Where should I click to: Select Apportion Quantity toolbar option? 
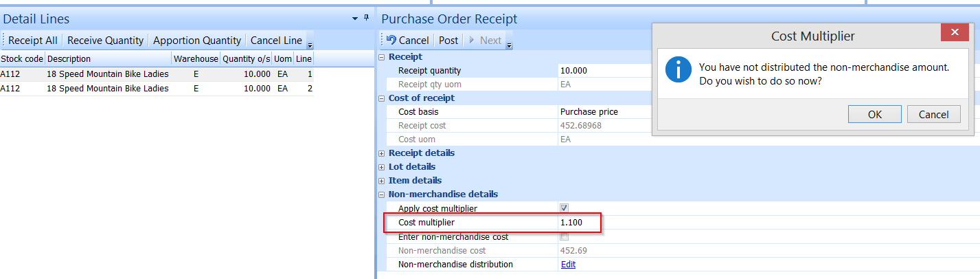pos(197,41)
